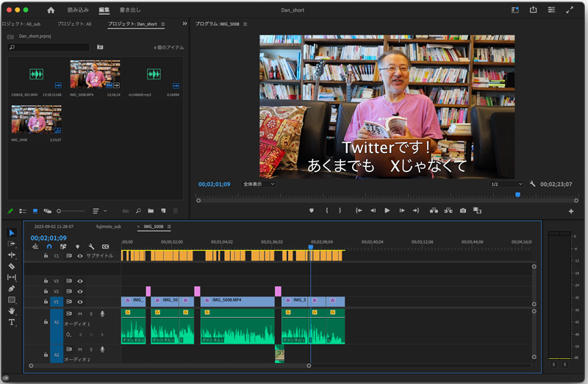Select the Pen tool
588x384 pixels.
click(12, 288)
